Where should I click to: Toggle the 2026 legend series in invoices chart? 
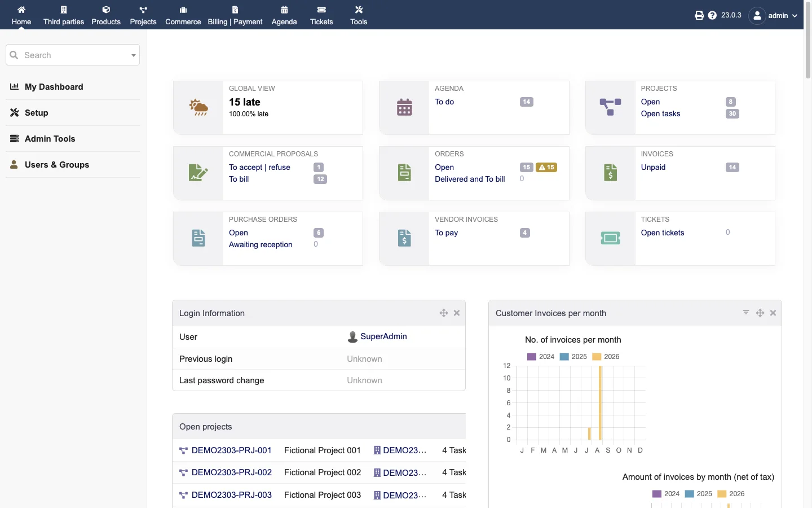[606, 357]
